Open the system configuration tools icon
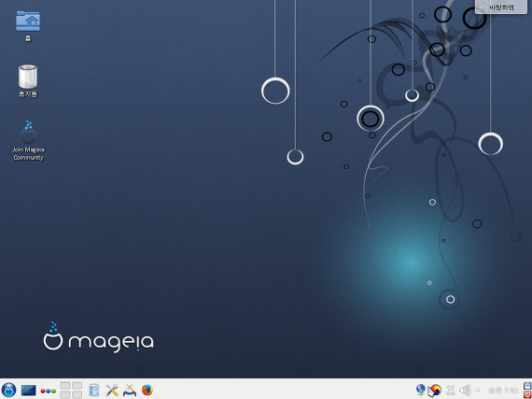This screenshot has width=532, height=399. (130, 391)
